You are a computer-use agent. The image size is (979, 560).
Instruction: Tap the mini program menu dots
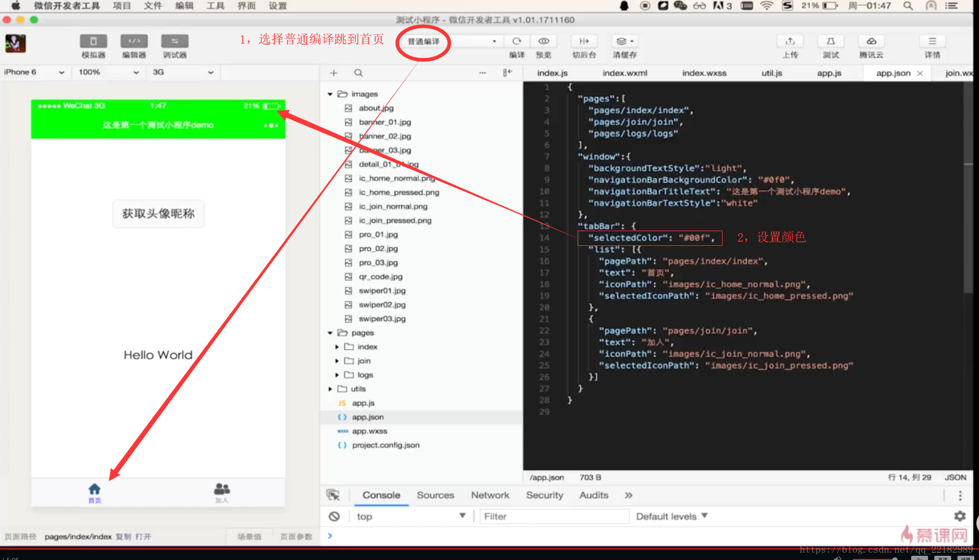271,126
